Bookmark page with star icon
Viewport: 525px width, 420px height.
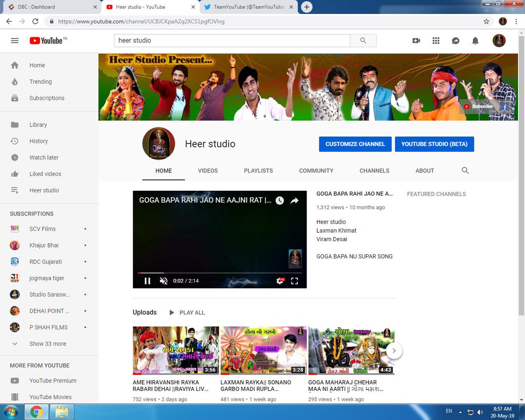pos(486,21)
